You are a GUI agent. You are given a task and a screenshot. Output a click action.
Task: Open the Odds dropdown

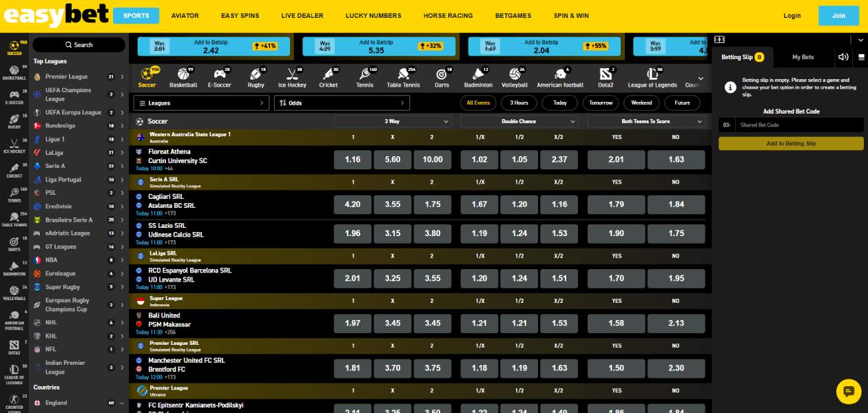[342, 103]
